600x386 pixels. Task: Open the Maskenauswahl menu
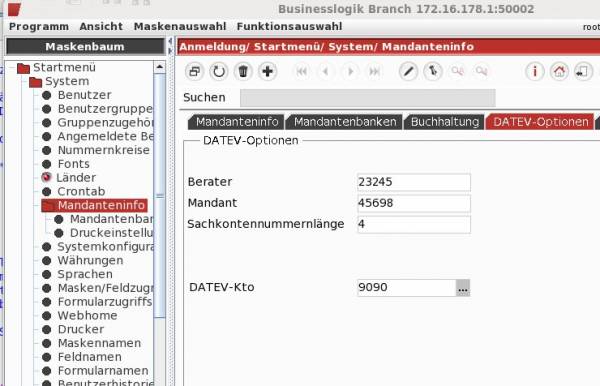coord(180,26)
